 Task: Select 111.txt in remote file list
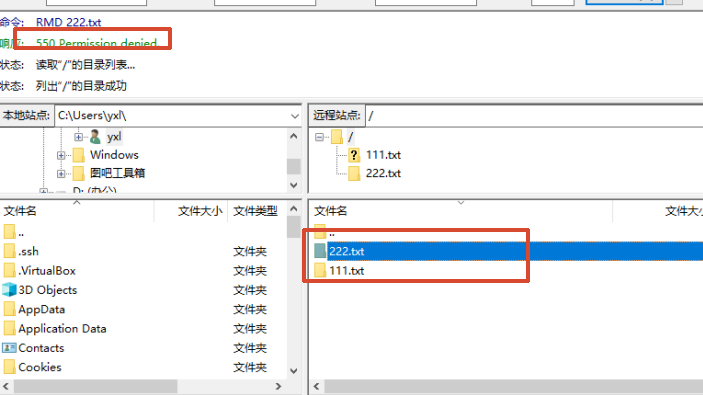[x=347, y=271]
